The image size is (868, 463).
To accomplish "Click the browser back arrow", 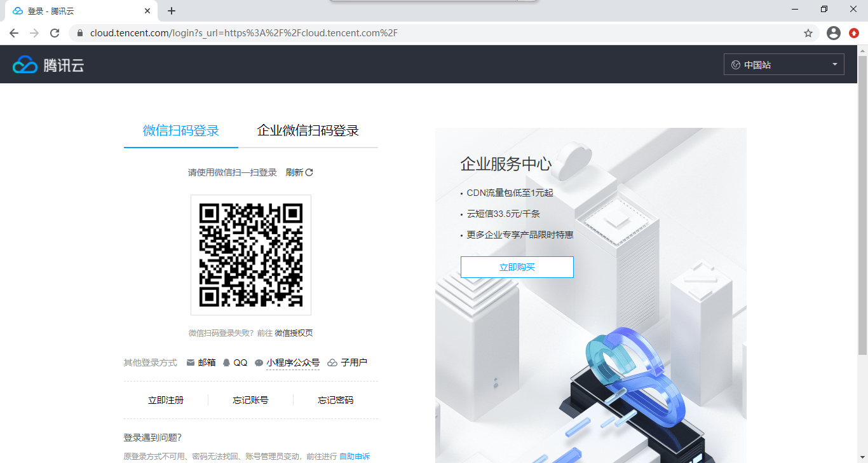I will tap(14, 32).
